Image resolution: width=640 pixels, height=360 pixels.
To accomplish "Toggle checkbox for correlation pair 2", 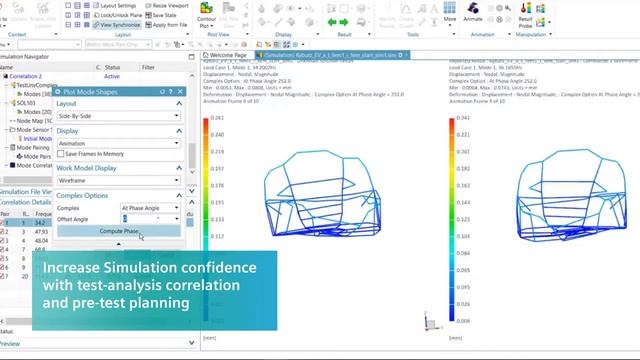I will [2, 232].
